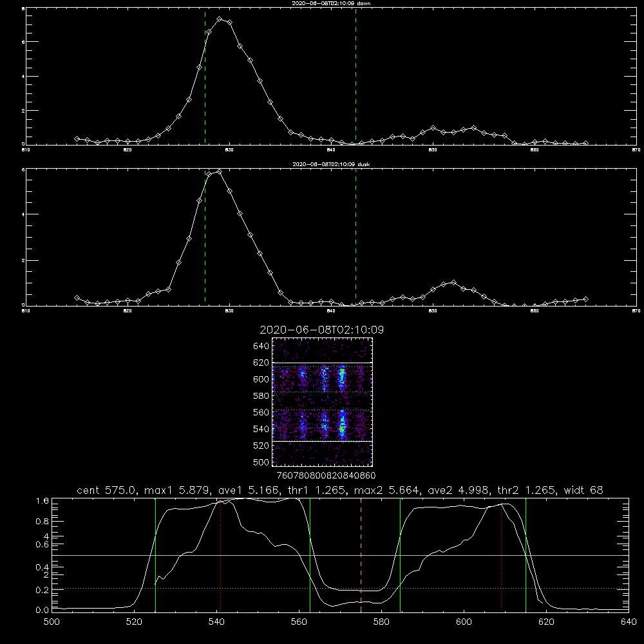Screen dimensions: 644x644
Task: Click the bottom plot x-axis label '500'
Action: point(52,622)
